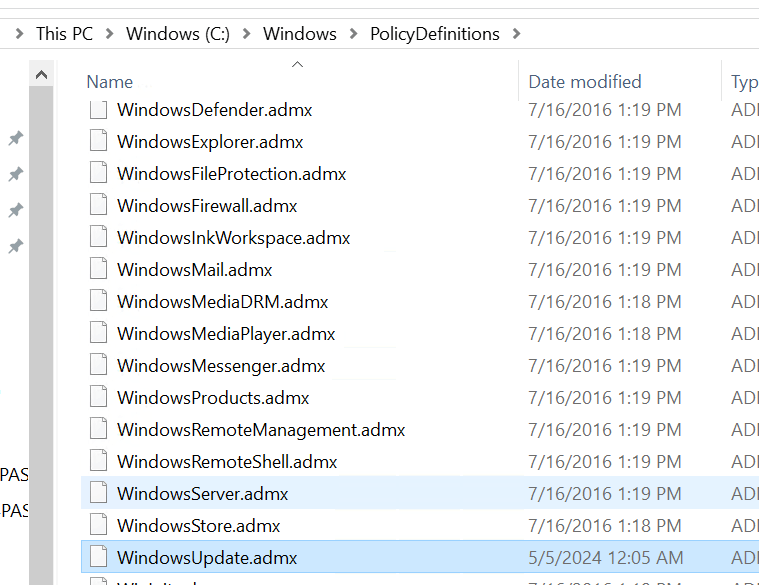Viewport: 759px width, 585px height.
Task: Click the WindowsInkWorkspace.admx file icon
Action: click(98, 237)
